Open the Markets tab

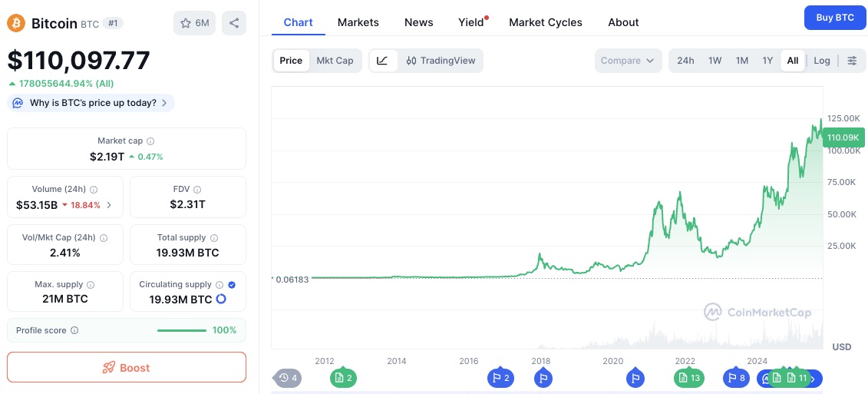coord(358,22)
